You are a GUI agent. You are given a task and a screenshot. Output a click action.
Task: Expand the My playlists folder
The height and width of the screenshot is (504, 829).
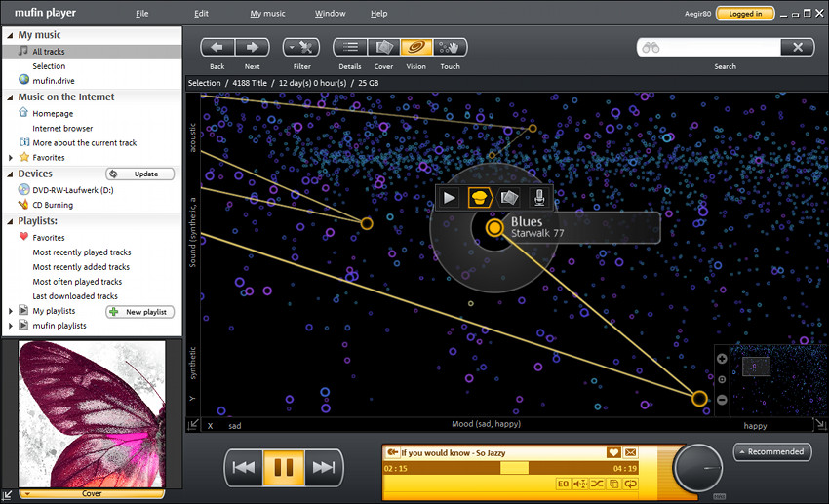click(x=10, y=311)
